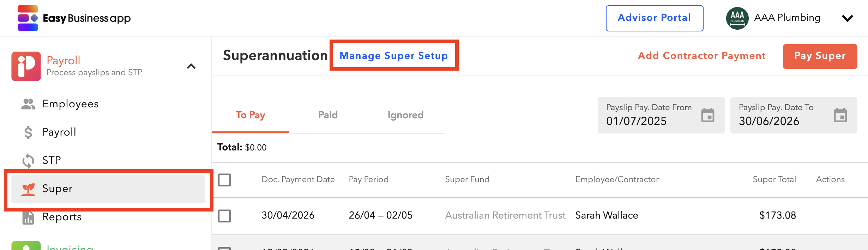Screen dimensions: 868x250
Task: Expand the AAA Plumbing account dropdown arrow
Action: click(x=848, y=18)
